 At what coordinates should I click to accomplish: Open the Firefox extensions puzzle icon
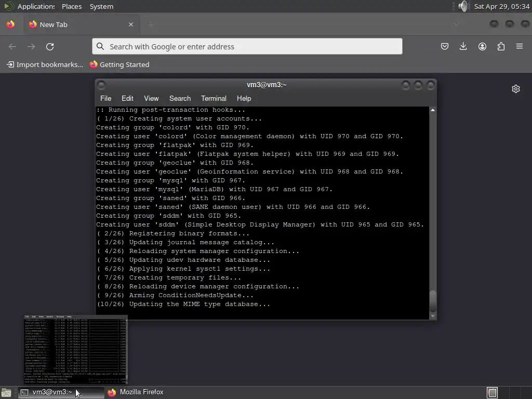[501, 46]
